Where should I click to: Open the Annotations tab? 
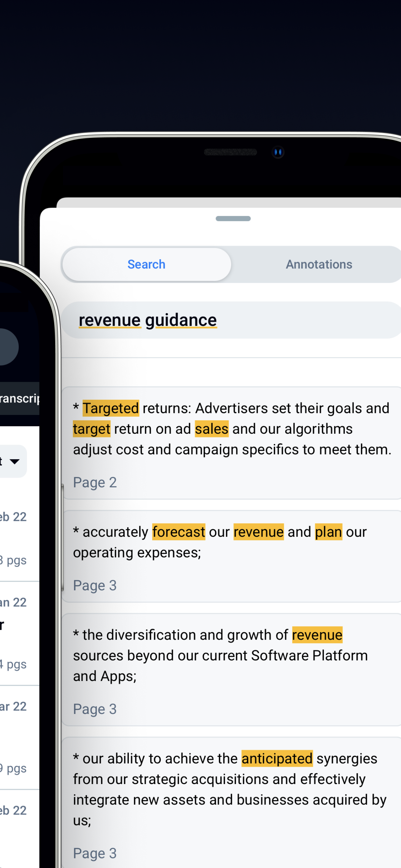pyautogui.click(x=319, y=264)
